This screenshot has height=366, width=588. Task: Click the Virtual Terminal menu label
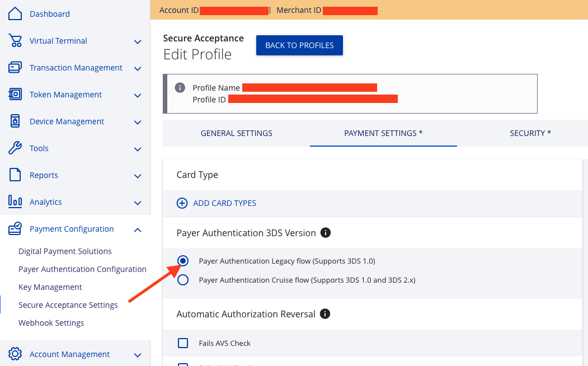click(x=58, y=41)
